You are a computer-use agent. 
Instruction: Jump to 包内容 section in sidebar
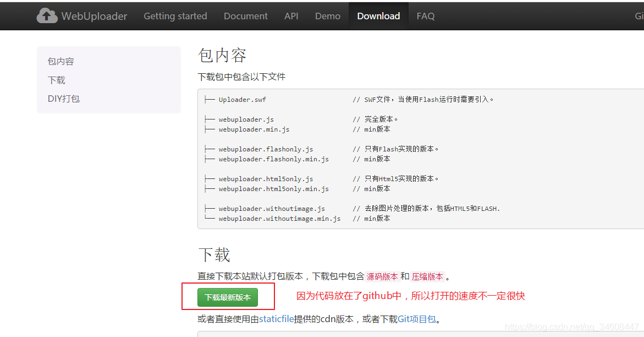pos(61,61)
